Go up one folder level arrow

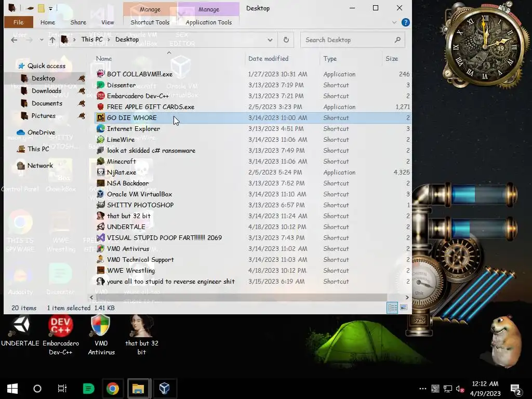(52, 40)
